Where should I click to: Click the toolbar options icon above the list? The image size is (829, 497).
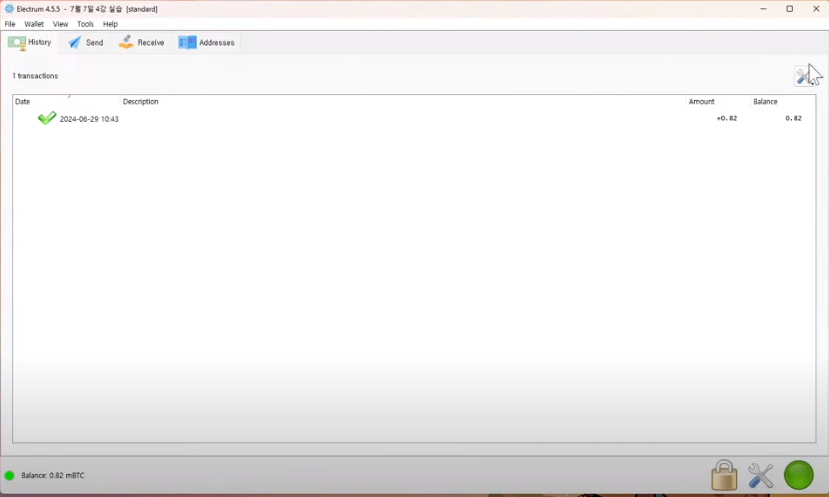click(x=803, y=76)
